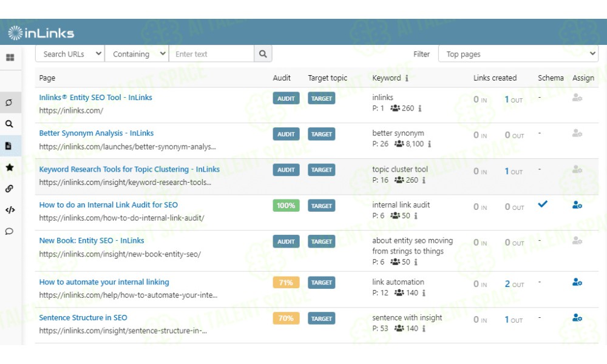Viewport: 607px width, 364px height.
Task: Open Keyword Research Tools for Topic Clustering link
Action: (129, 169)
